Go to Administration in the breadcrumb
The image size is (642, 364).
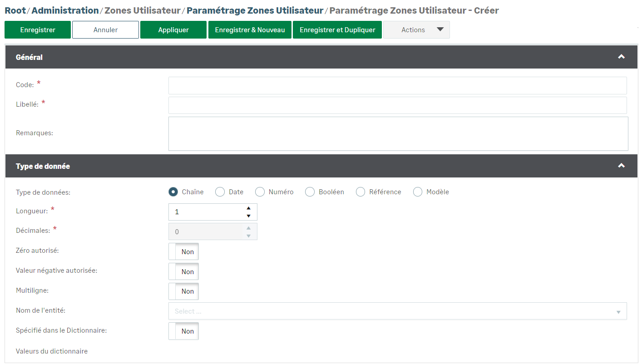[65, 10]
